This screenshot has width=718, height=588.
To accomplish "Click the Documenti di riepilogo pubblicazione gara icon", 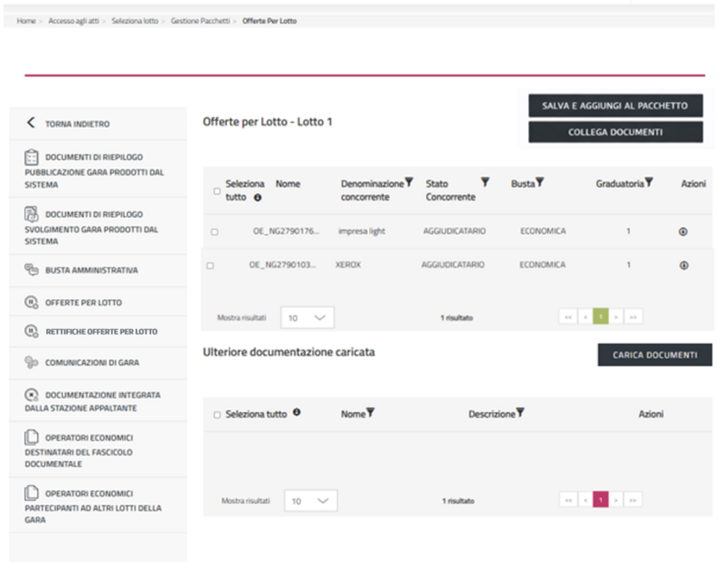I will click(x=31, y=157).
